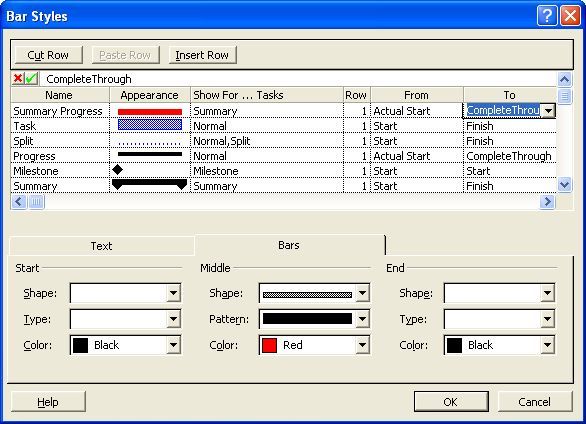Close the Bar Styles dialog

click(x=570, y=16)
